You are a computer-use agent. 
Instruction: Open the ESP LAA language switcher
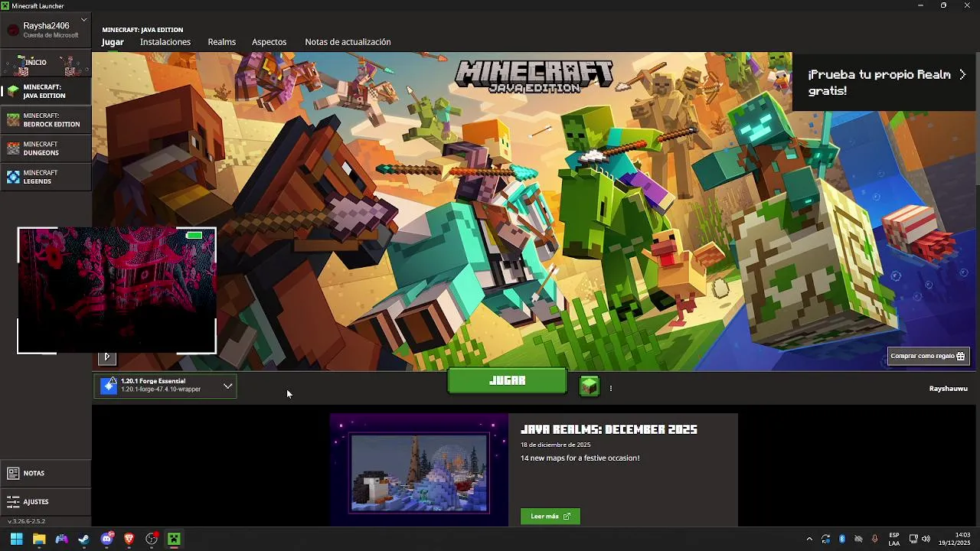pos(894,539)
